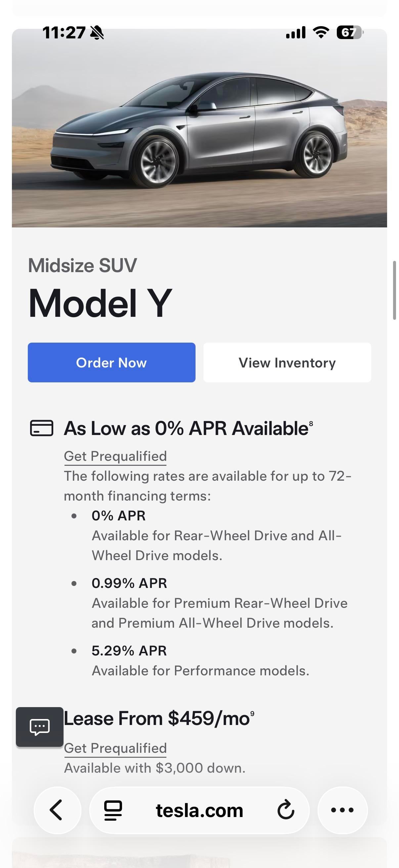
Task: Tap the tesla.com address field
Action: [199, 810]
